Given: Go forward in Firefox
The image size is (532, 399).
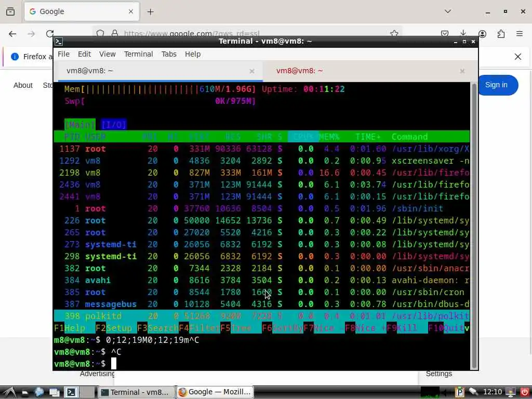Looking at the screenshot, I should (31, 34).
